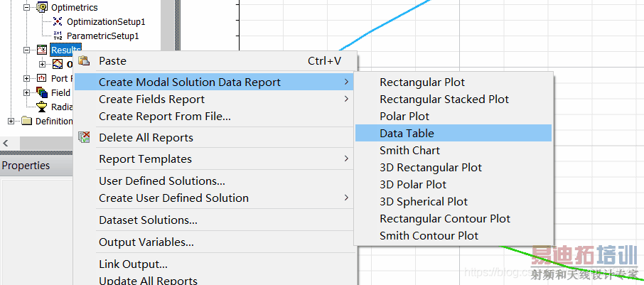Click the Field Overlays icon in tree

(41, 92)
